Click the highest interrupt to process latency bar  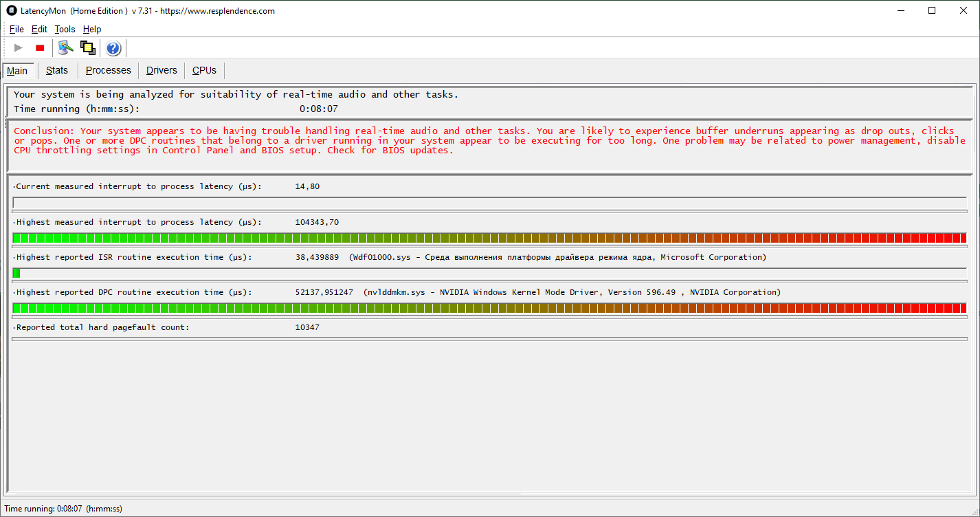[489, 238]
